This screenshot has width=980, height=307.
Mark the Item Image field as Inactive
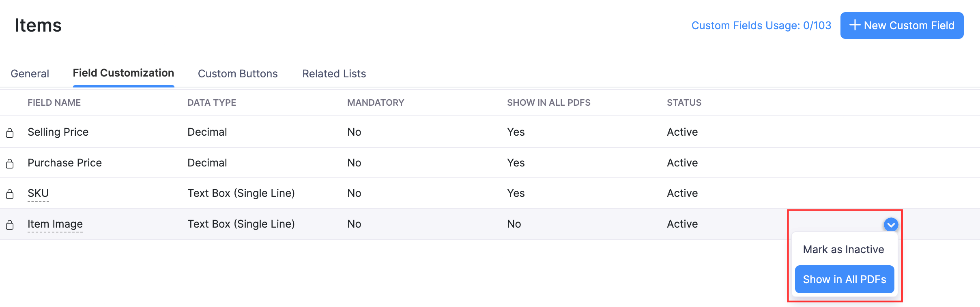844,249
